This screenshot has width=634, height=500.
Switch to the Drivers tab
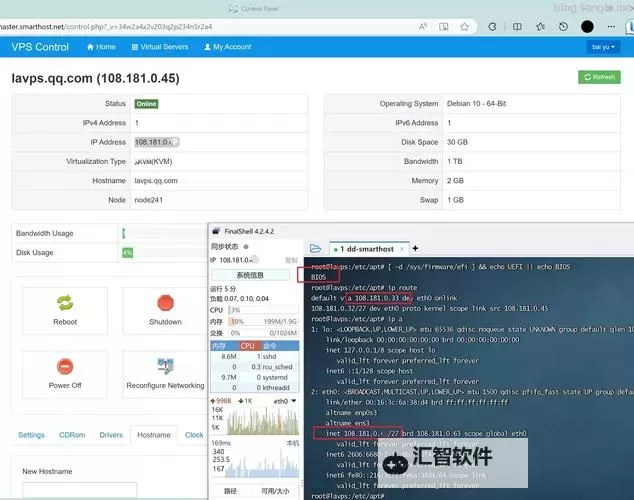point(111,435)
